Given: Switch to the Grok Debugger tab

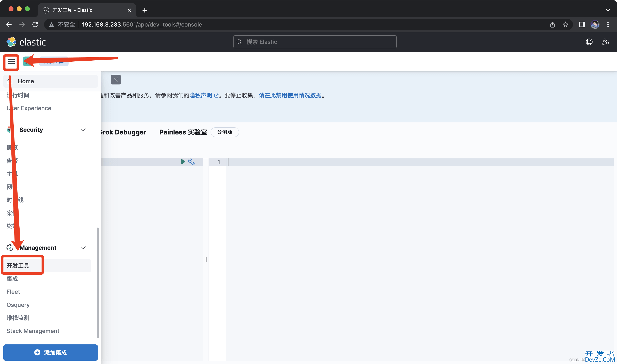Looking at the screenshot, I should click(123, 132).
